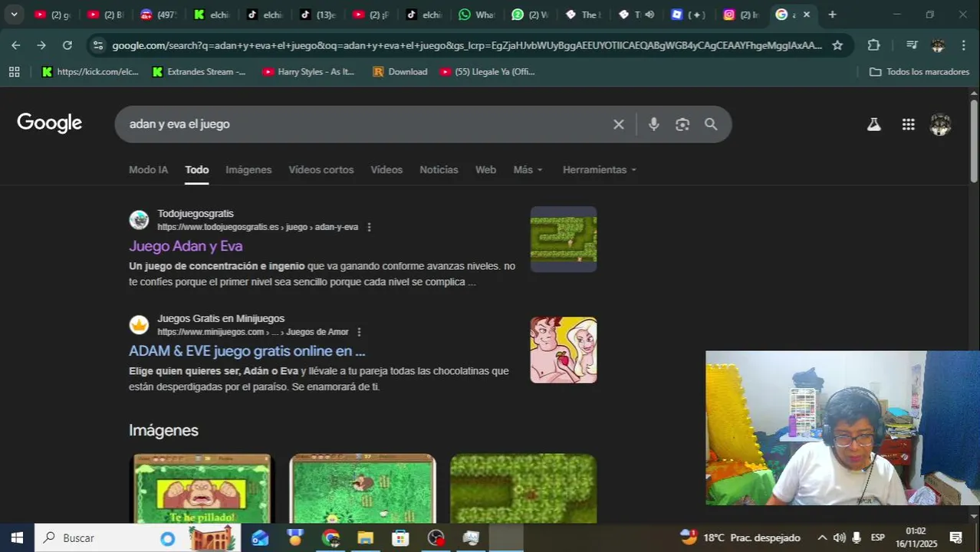980x552 pixels.
Task: Submit search with the magnifying glass icon
Action: [x=711, y=124]
